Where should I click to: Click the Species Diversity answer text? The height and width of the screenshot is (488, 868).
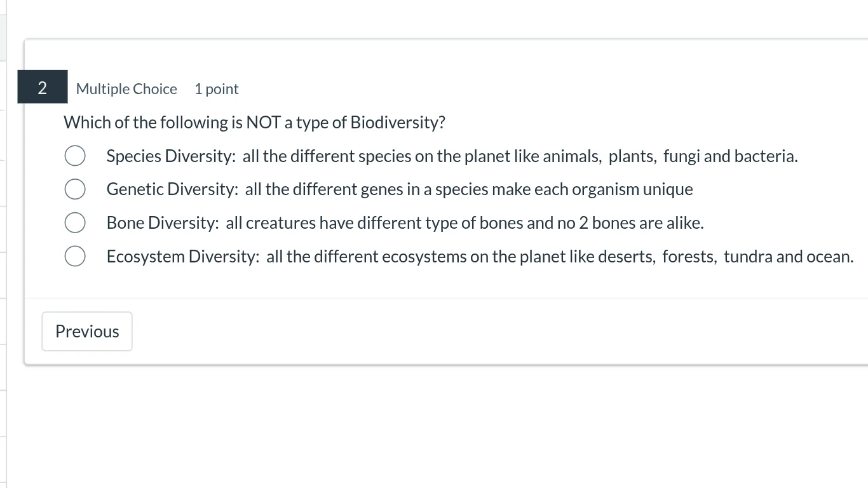[452, 156]
